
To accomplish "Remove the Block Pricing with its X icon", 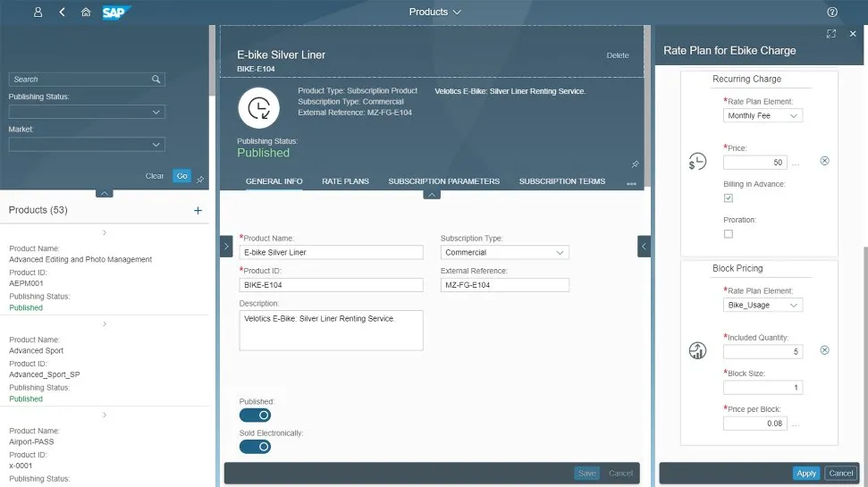I will click(x=824, y=350).
